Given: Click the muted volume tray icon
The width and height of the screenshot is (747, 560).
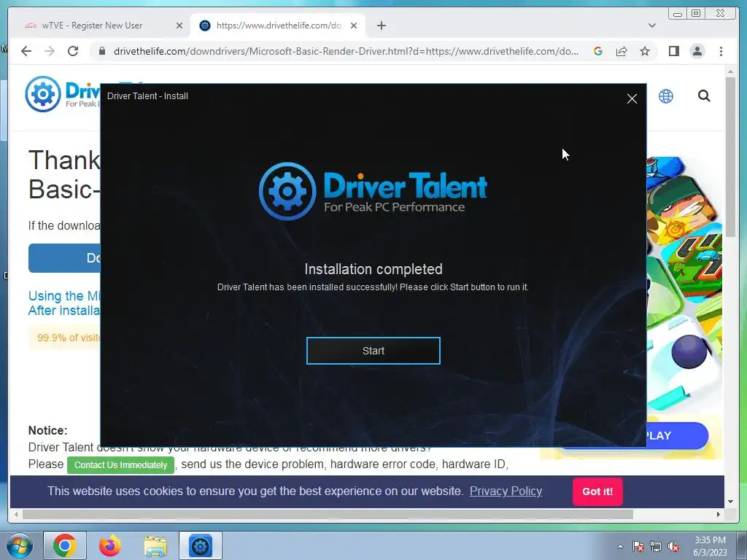Looking at the screenshot, I should coord(673,547).
